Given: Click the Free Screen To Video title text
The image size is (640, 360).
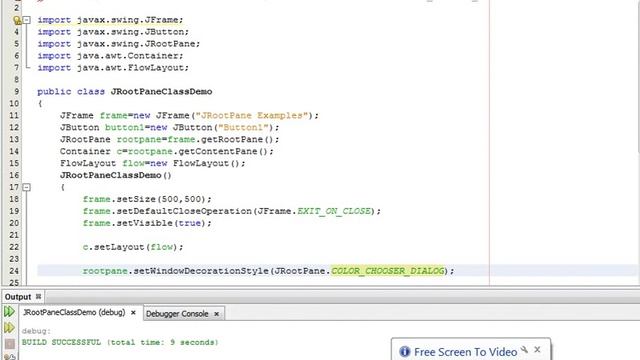Looking at the screenshot, I should point(466,352).
